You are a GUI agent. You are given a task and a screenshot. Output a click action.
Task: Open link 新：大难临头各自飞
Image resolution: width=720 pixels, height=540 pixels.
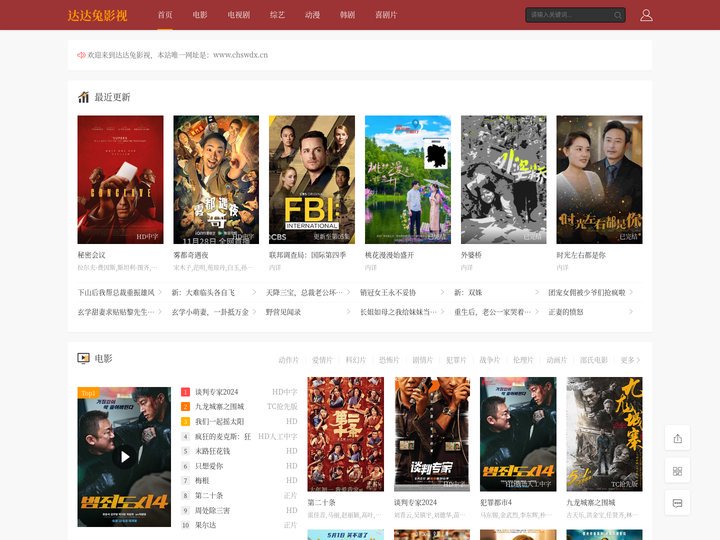pyautogui.click(x=203, y=292)
